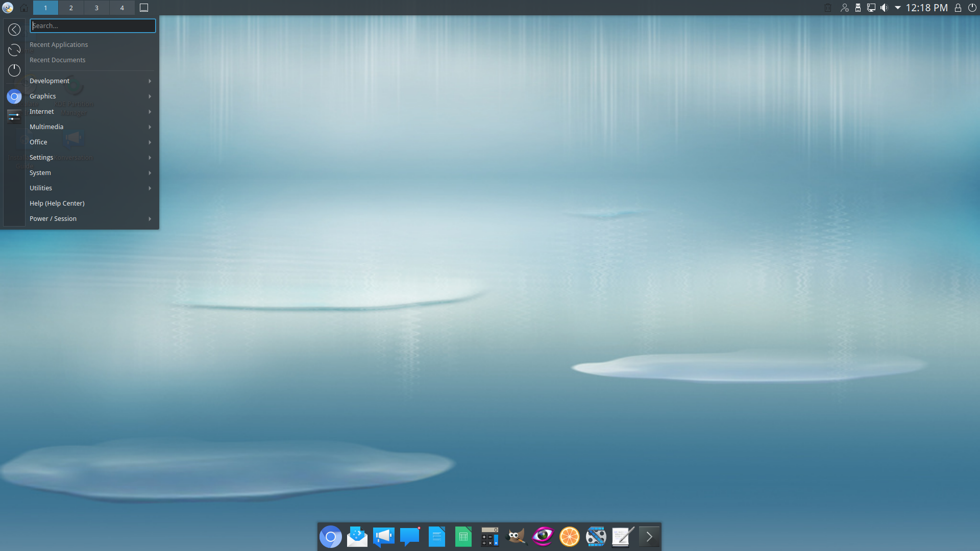Image resolution: width=980 pixels, height=551 pixels.
Task: Launch the KMail envelope icon in dock
Action: pos(357,537)
